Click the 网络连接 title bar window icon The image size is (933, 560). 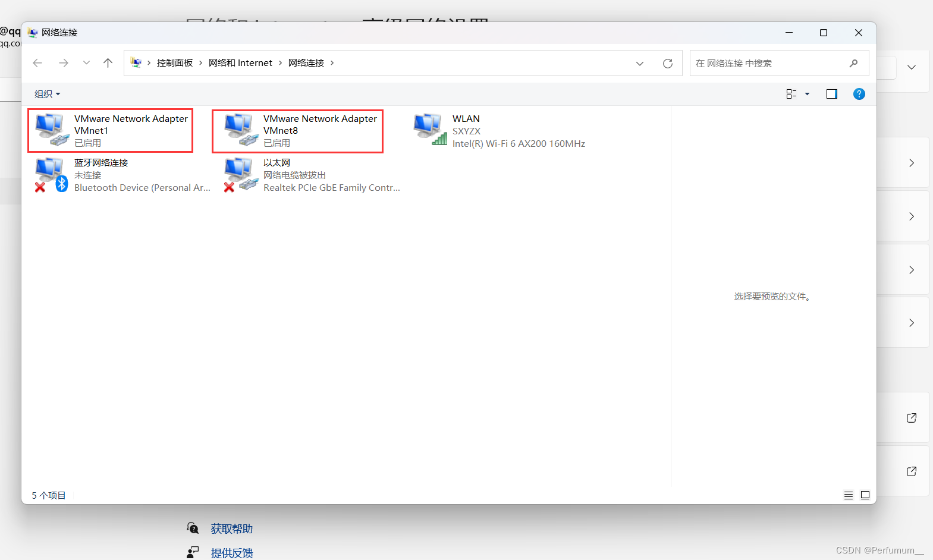click(x=33, y=33)
